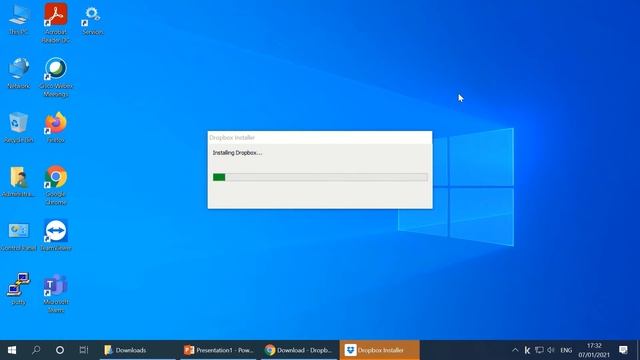This screenshot has height=360, width=640.
Task: Launch Google Chrome desktop shortcut
Action: coord(56,186)
